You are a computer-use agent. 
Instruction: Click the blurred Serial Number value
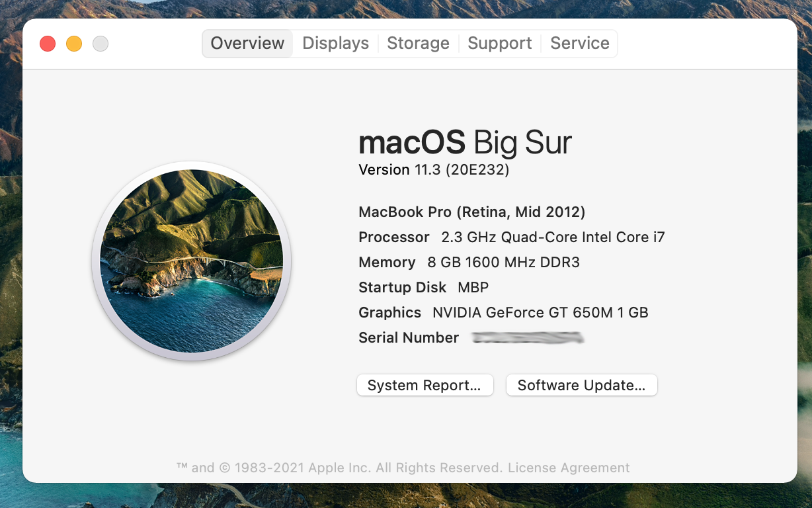528,338
